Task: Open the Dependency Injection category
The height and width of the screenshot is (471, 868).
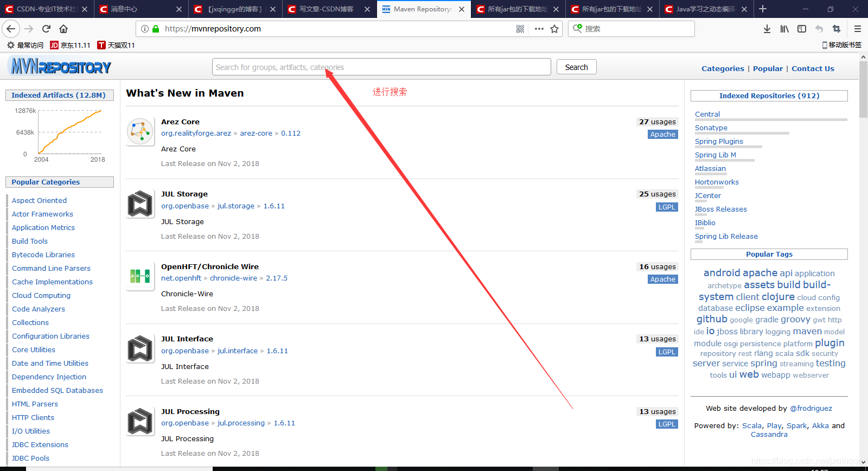Action: 49,377
